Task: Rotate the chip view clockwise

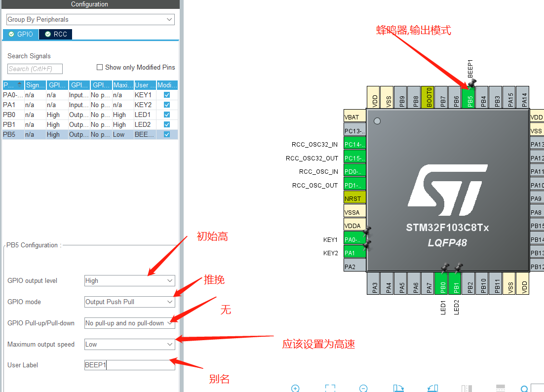Action: click(x=398, y=388)
